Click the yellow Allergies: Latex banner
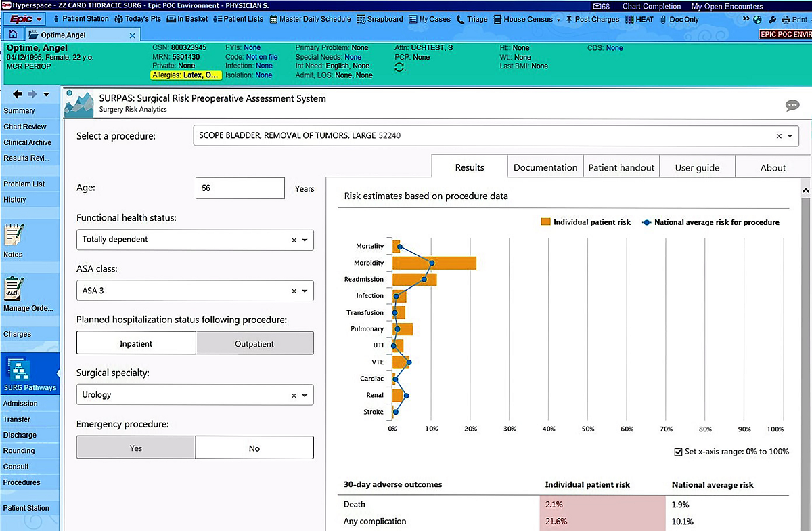Image resolution: width=812 pixels, height=531 pixels. 186,75
